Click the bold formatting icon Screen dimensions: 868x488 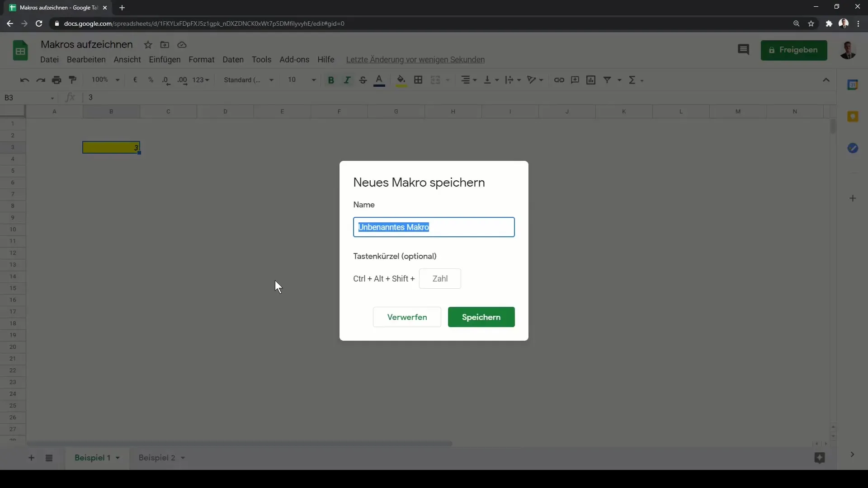[331, 79]
